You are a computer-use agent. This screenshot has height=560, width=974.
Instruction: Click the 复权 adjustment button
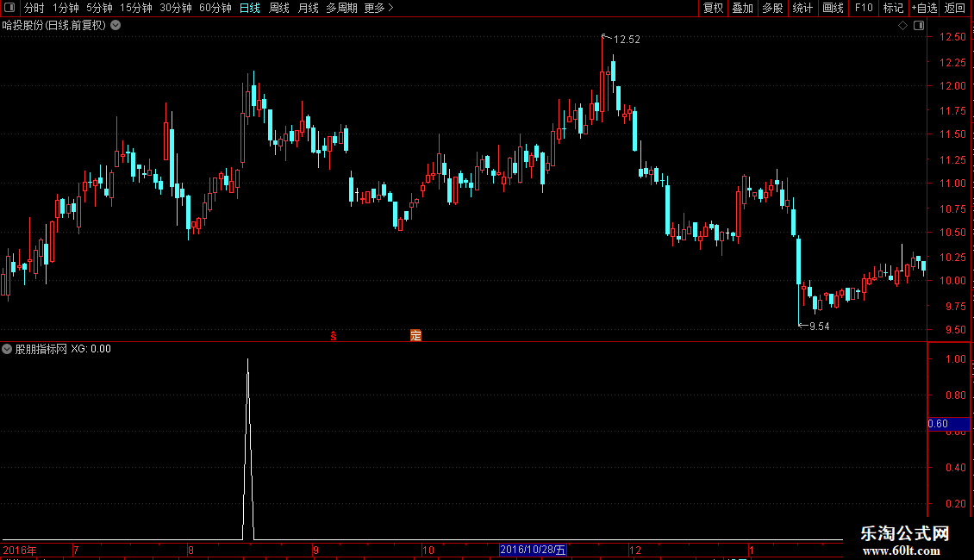[x=713, y=8]
